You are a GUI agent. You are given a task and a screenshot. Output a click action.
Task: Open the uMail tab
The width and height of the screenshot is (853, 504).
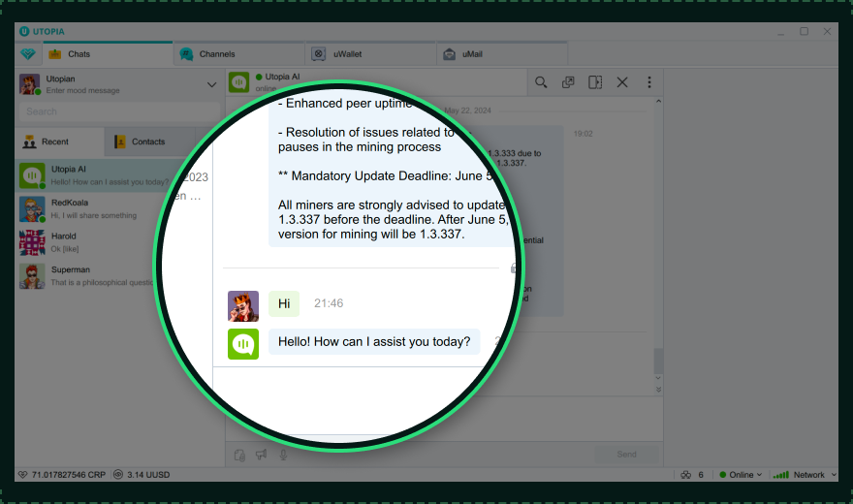click(502, 54)
